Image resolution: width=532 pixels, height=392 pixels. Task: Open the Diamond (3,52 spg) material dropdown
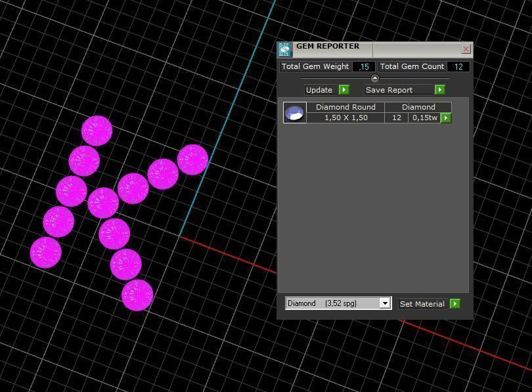[338, 303]
